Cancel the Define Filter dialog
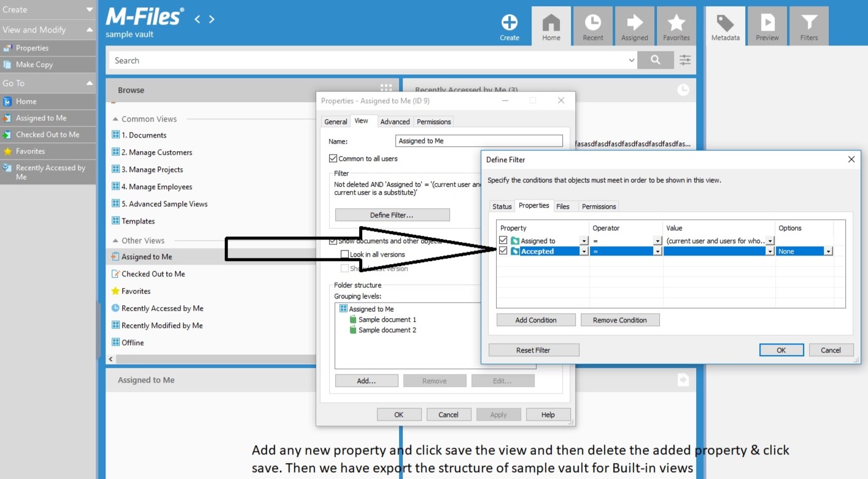The width and height of the screenshot is (868, 479). click(831, 350)
